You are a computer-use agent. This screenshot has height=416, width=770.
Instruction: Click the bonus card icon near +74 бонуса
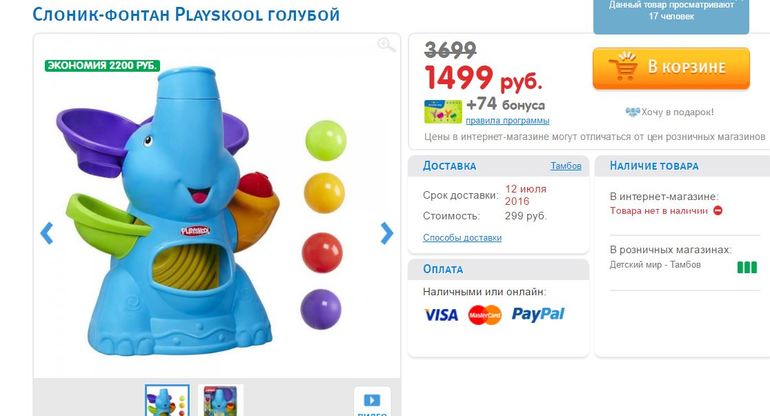pos(442,111)
